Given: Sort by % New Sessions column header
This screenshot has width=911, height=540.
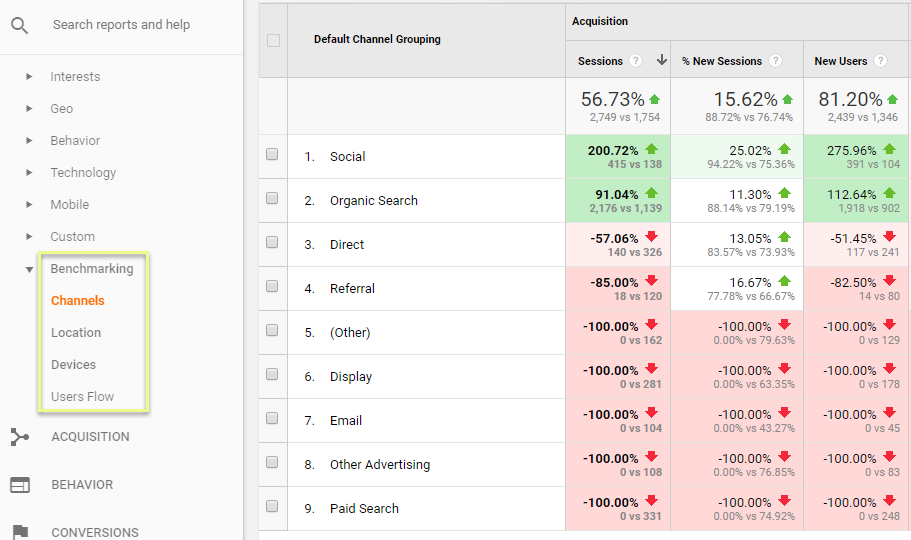Looking at the screenshot, I should coord(722,61).
